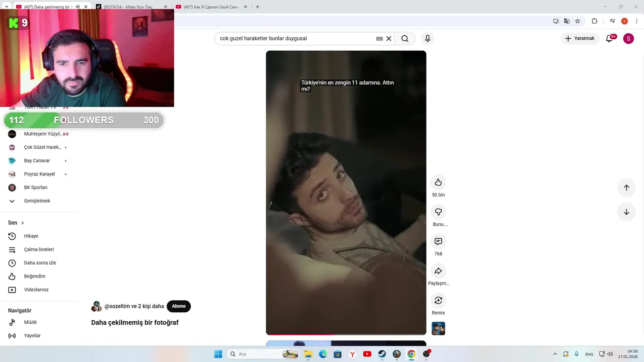The height and width of the screenshot is (362, 644).
Task: Open Chrome extensions puzzle icon
Action: 594,21
